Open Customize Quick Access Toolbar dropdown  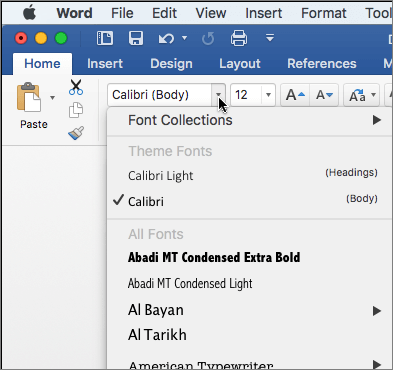point(270,38)
